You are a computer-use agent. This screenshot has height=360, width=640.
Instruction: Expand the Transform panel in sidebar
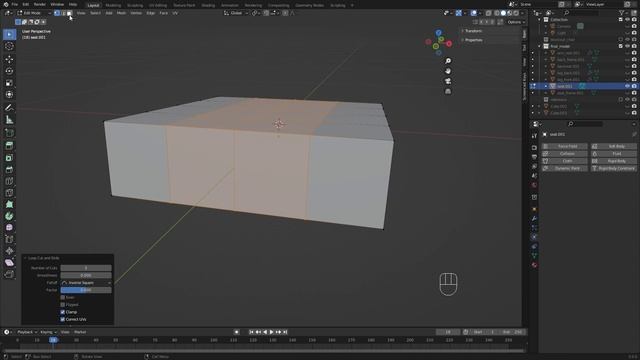coord(473,31)
